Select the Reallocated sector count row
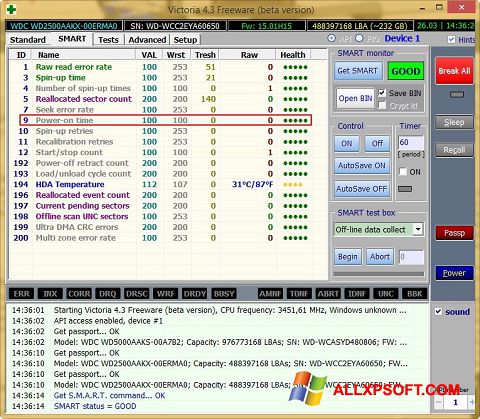Screen dimensions: 480x419 pyautogui.click(x=161, y=99)
